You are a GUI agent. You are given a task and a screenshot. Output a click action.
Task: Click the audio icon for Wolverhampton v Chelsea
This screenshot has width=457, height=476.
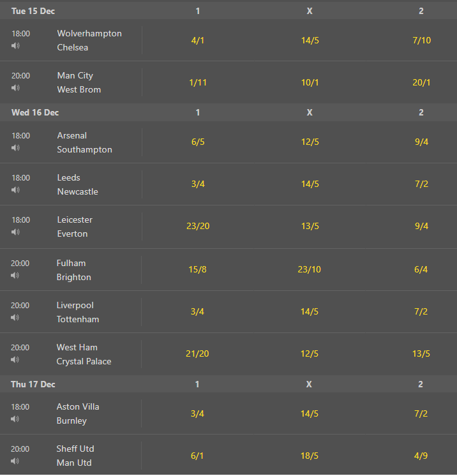[x=15, y=45]
